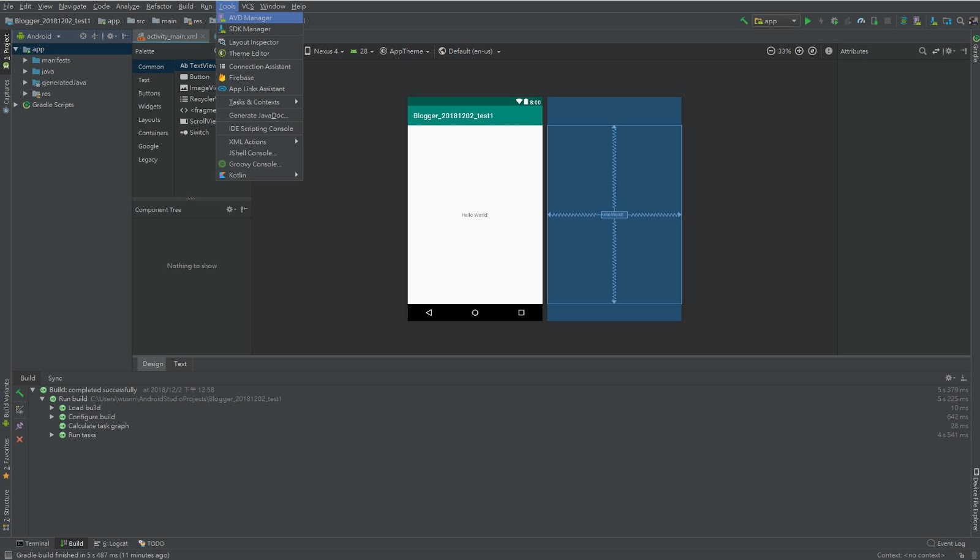Open the Device File Explorer side panel
This screenshot has height=560, width=980.
(x=975, y=499)
